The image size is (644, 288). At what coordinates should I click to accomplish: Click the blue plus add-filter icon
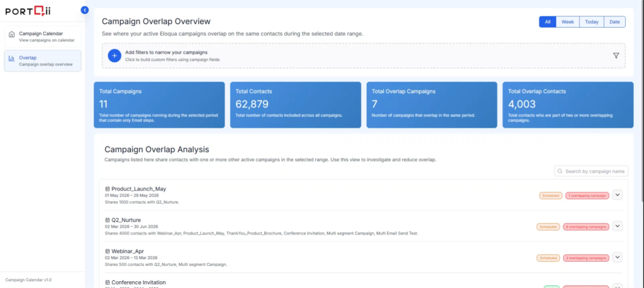pos(114,55)
